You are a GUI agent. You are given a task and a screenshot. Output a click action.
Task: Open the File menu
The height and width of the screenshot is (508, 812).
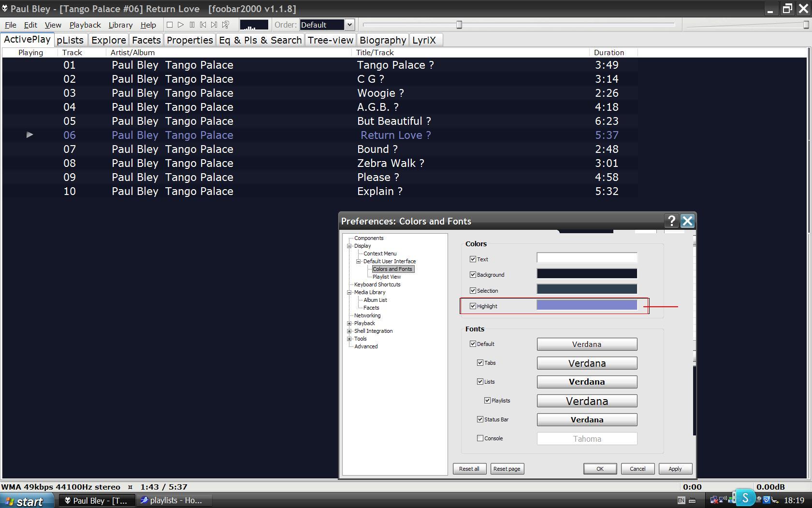click(x=10, y=25)
